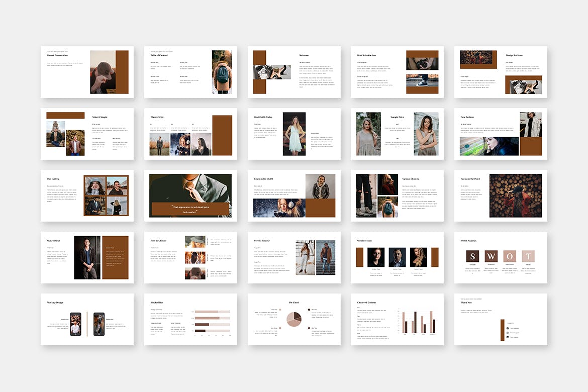
Task: Click the backpack photo in Table of Content
Action: tap(222, 72)
